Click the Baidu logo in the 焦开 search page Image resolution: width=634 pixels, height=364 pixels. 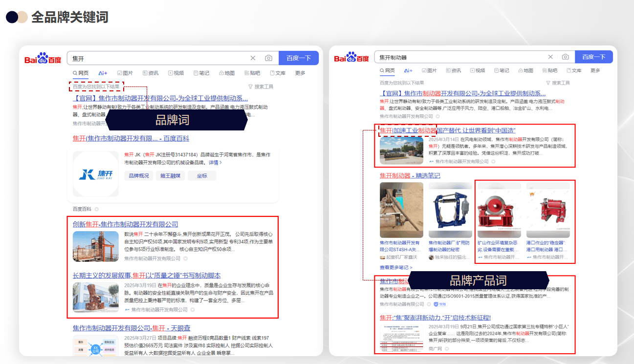pos(43,59)
